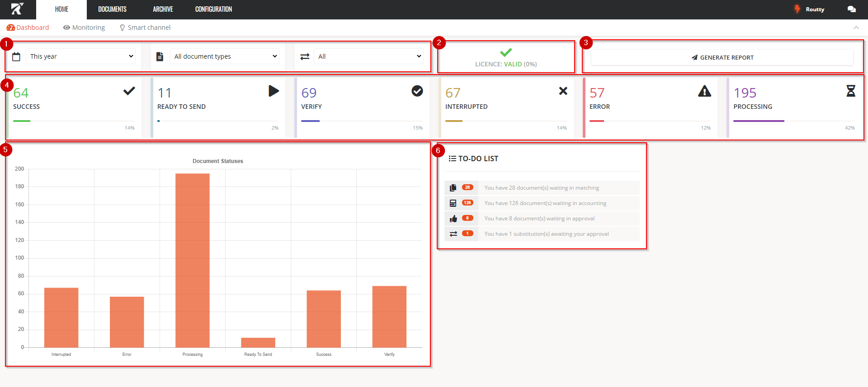
Task: Click the Processing bar in the chart
Action: click(x=193, y=260)
